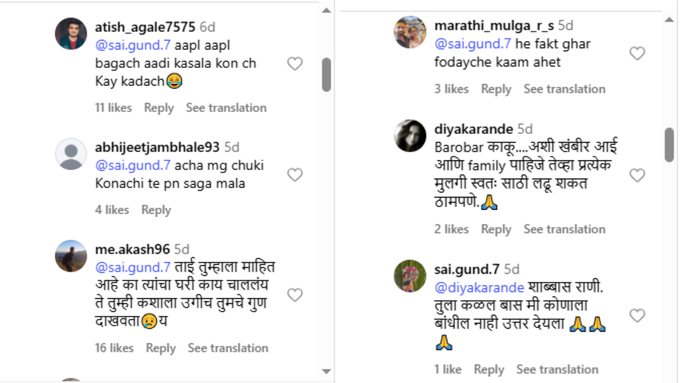View the 16 likes on me.akash96's comment
This screenshot has width=680, height=383.
point(114,348)
